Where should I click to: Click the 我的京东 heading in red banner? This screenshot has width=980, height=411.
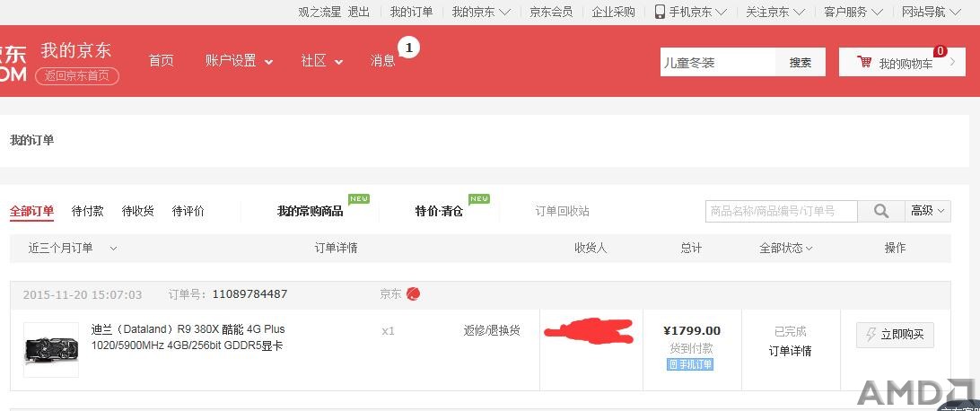(76, 49)
